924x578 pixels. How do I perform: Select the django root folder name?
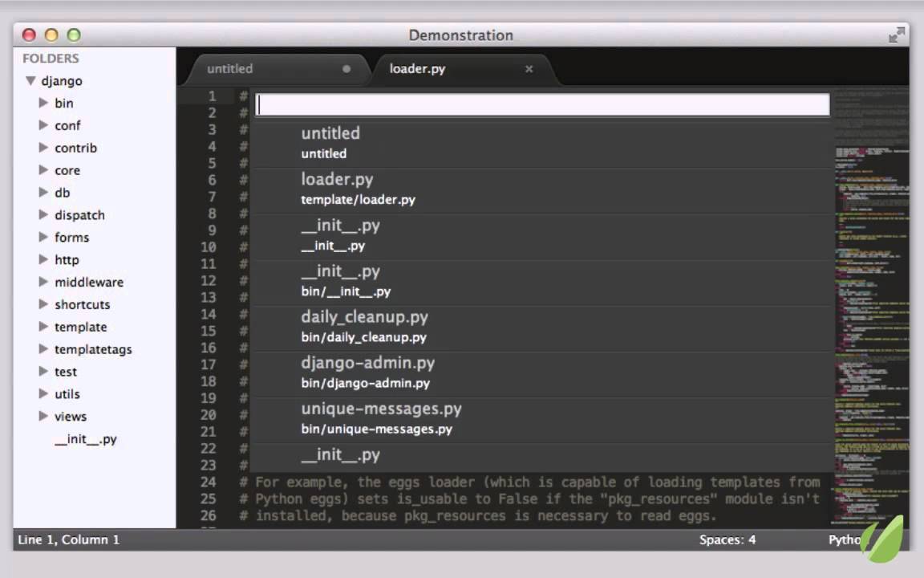coord(62,81)
